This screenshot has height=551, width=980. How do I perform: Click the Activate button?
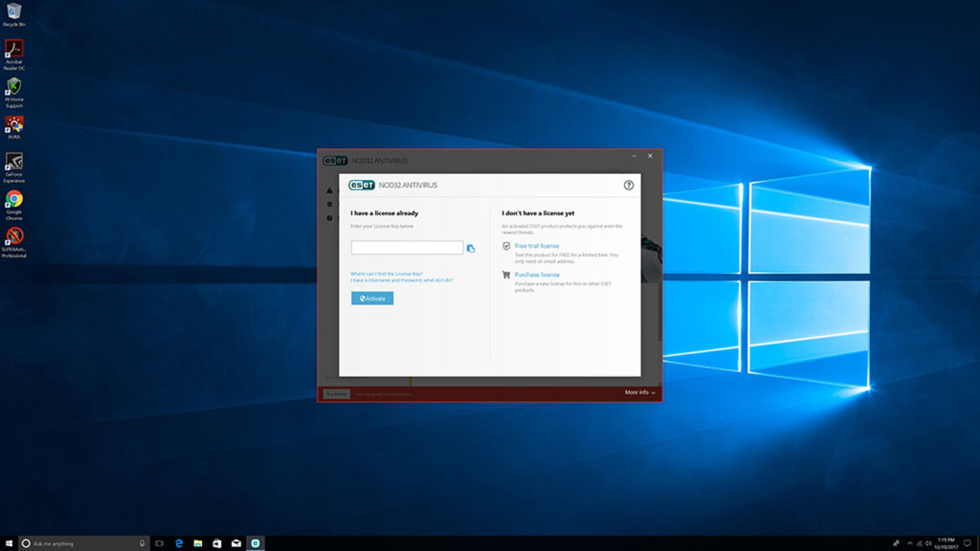point(372,298)
